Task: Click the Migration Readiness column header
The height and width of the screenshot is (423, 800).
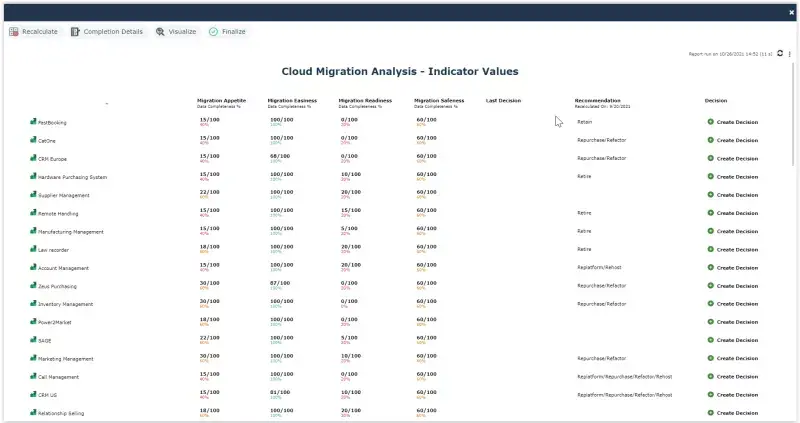Action: [365, 101]
